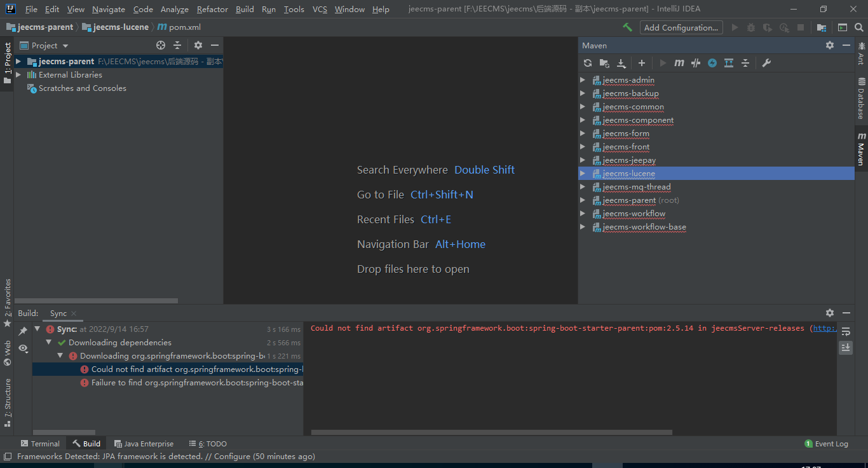Expand jeecms-admin Maven module
Image resolution: width=868 pixels, height=468 pixels.
(x=583, y=80)
